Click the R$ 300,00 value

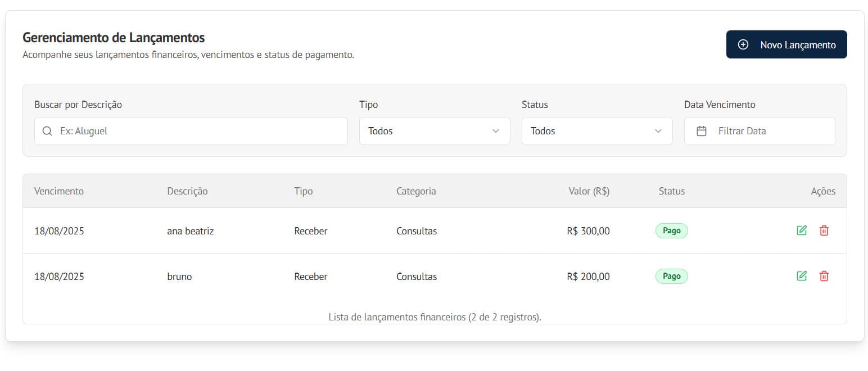[x=589, y=231]
